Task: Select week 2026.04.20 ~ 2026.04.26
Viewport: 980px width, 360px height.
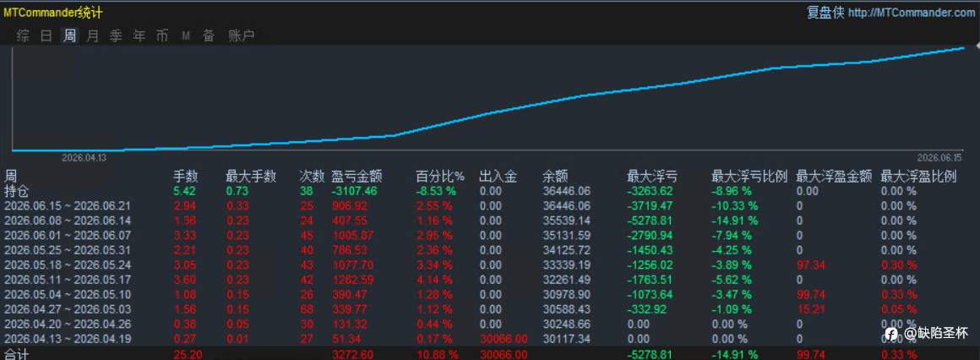Action: click(x=66, y=325)
